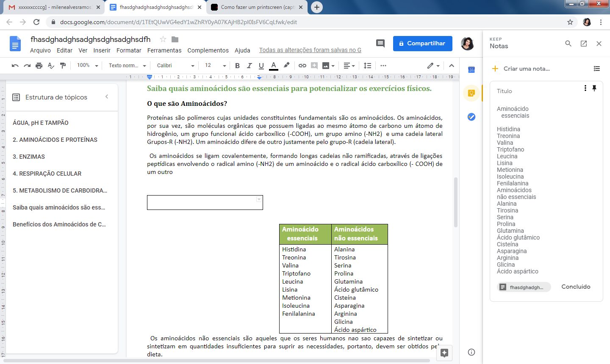Switch to 'Como fazer um printscreen' tab

[258, 7]
